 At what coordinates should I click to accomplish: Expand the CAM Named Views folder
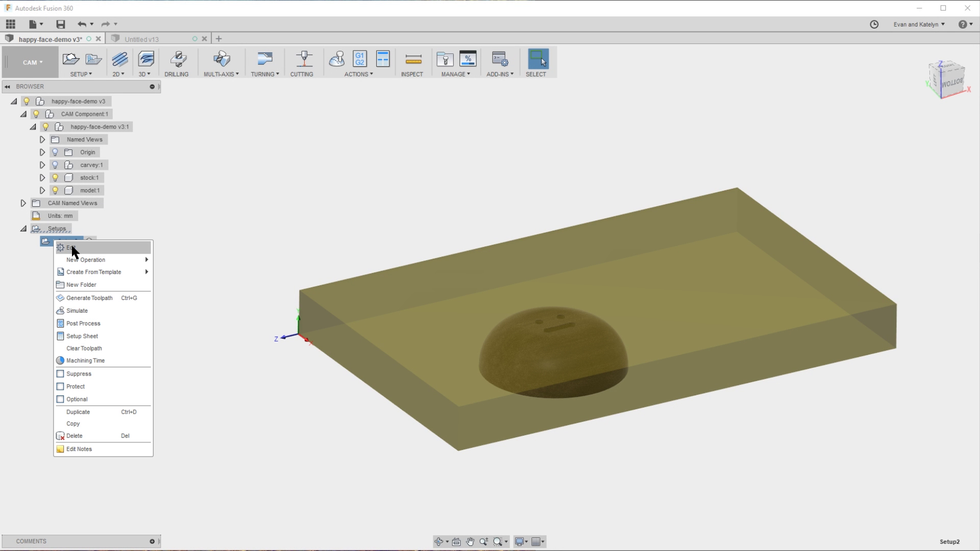click(x=23, y=203)
